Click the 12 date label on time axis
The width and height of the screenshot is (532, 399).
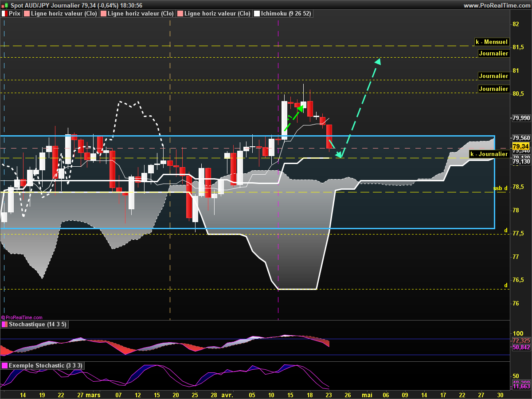138,395
